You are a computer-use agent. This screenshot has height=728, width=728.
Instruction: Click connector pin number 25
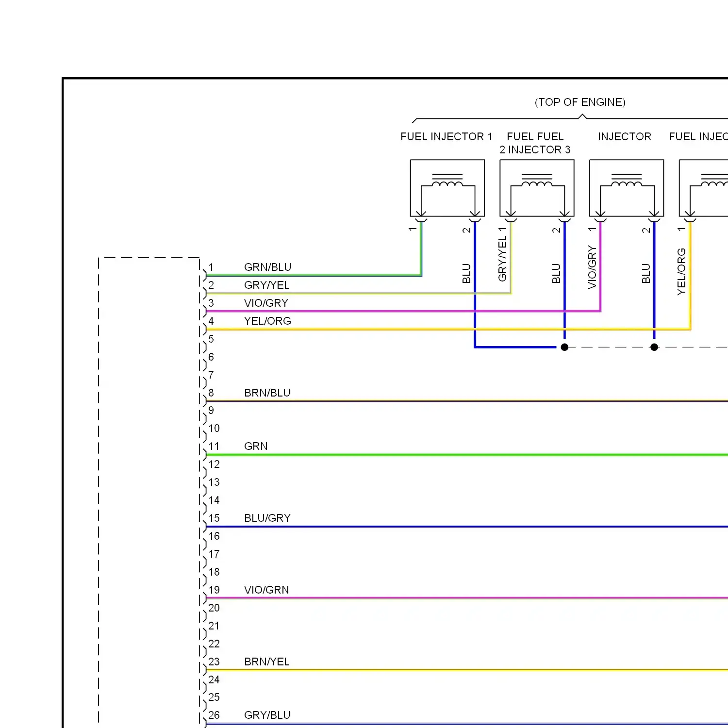(214, 697)
